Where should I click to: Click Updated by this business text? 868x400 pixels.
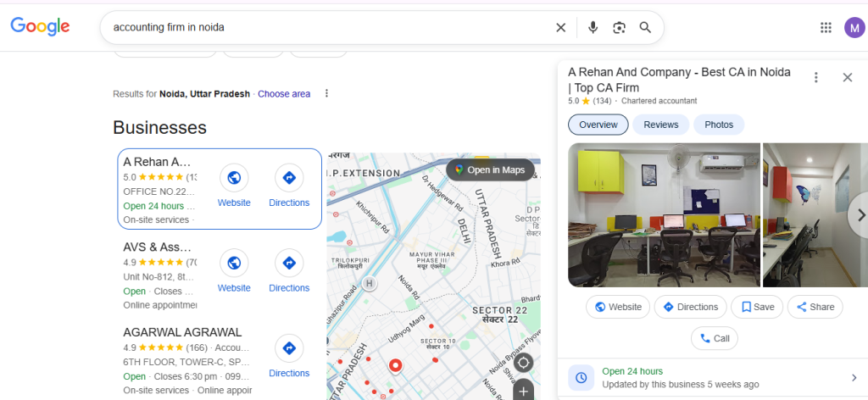(681, 385)
